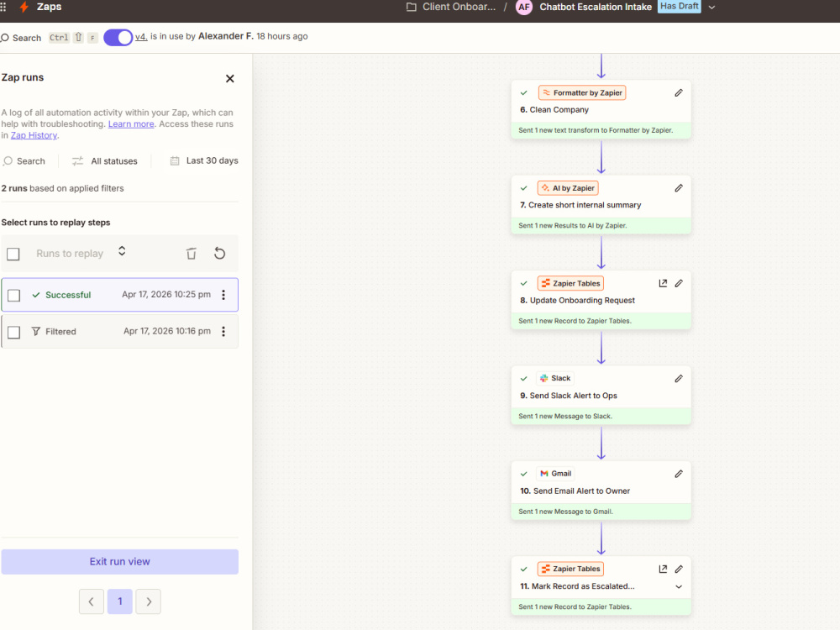Click the AF owner avatar
This screenshot has width=840, height=630.
(524, 7)
